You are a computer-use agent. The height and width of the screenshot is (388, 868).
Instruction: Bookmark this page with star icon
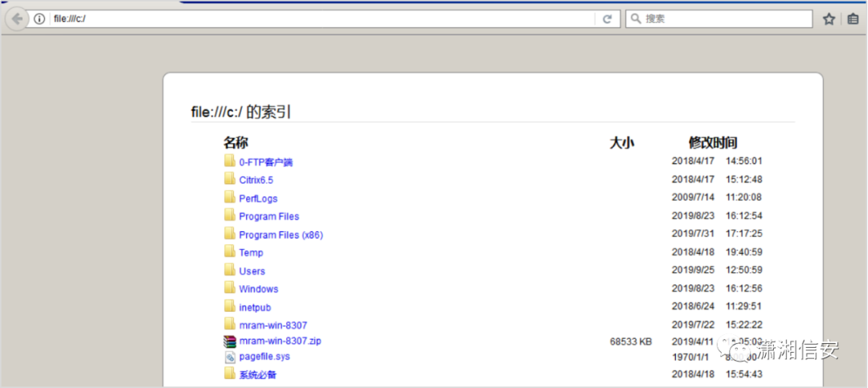pyautogui.click(x=829, y=18)
